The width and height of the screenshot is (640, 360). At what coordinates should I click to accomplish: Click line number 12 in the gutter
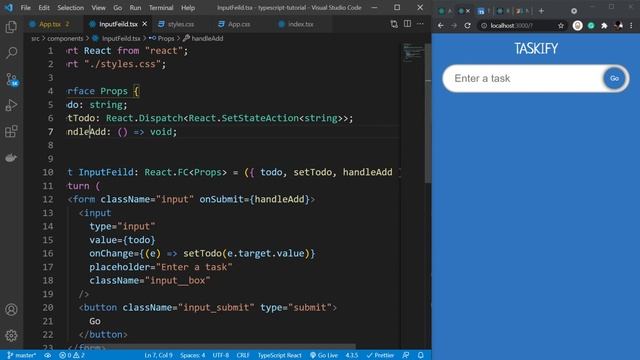(48, 199)
